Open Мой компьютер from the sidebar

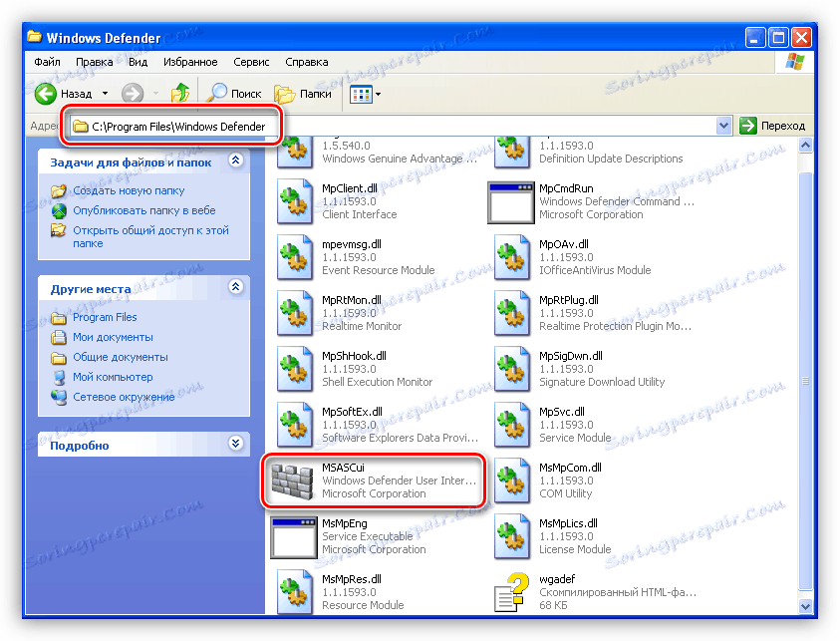[x=113, y=377]
